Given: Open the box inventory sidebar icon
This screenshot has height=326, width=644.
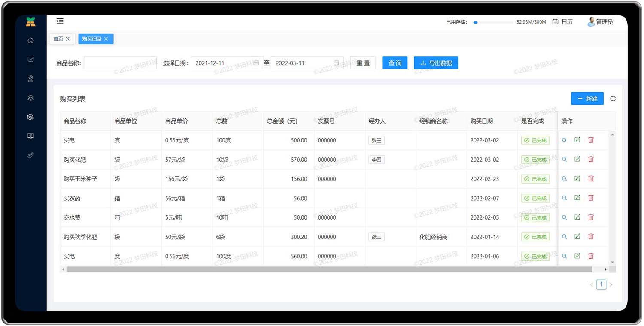Looking at the screenshot, I should pos(30,117).
